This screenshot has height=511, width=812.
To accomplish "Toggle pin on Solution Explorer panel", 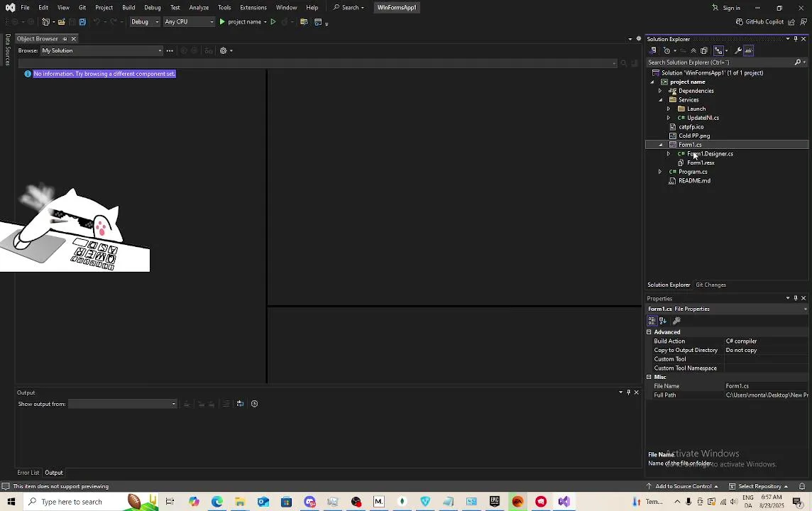I will point(796,39).
